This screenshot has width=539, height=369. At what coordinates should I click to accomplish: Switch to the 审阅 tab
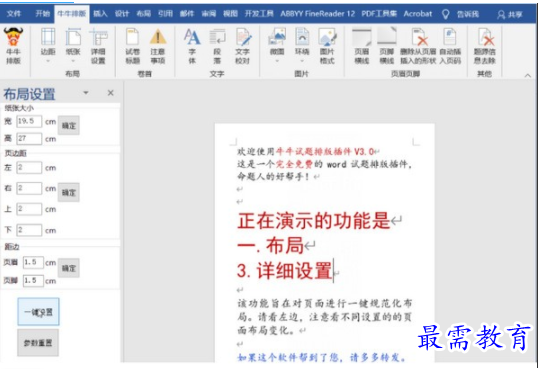[209, 14]
